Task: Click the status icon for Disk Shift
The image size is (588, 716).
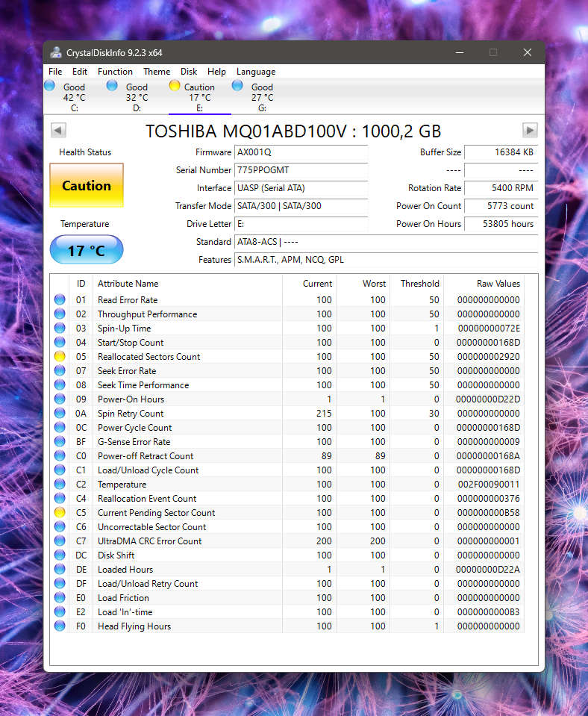Action: (x=60, y=555)
